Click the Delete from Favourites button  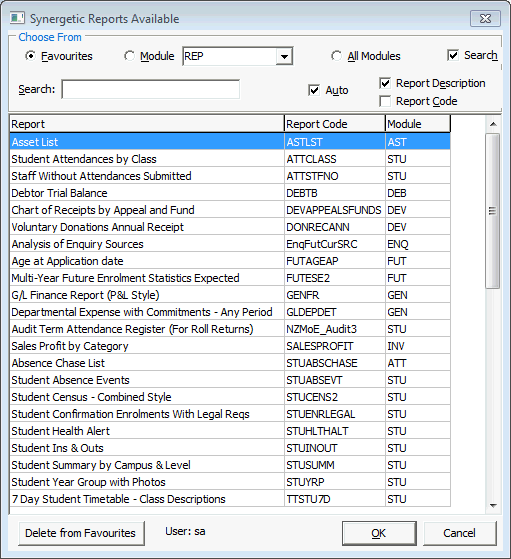(x=81, y=533)
